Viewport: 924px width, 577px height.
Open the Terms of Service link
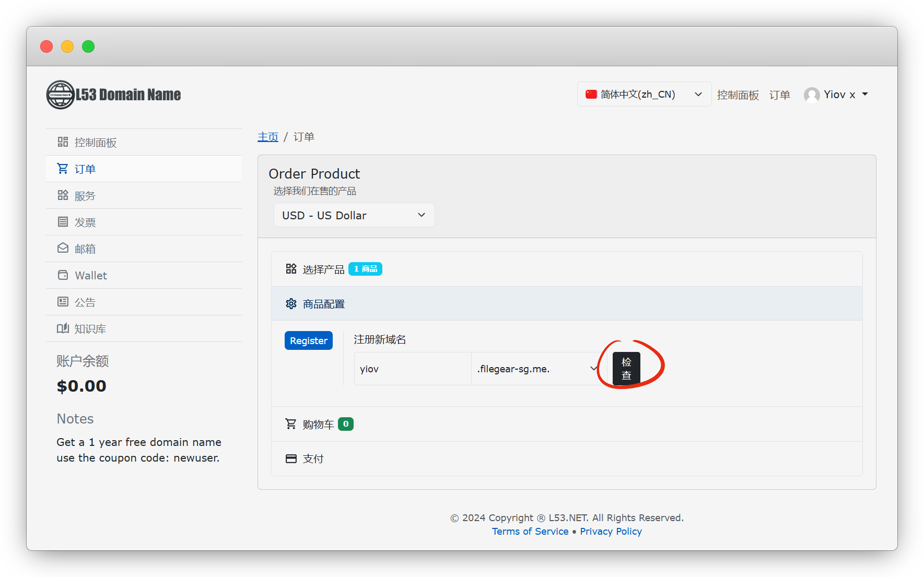click(x=530, y=531)
